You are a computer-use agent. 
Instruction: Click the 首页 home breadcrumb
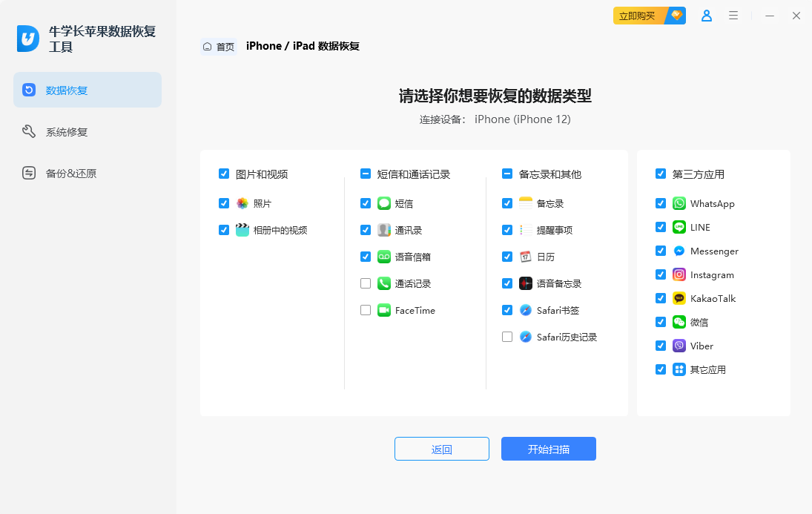[x=218, y=46]
